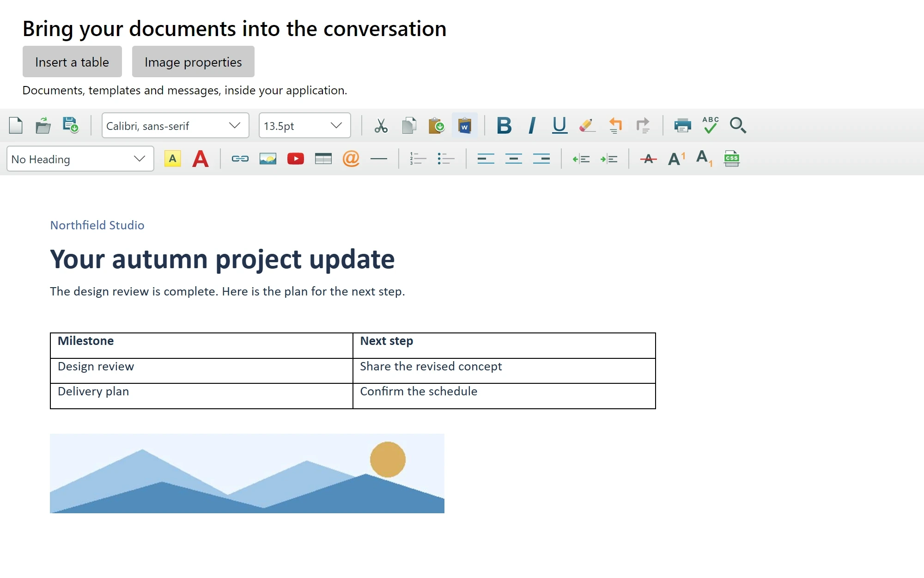The image size is (924, 578).
Task: Run the ABC spell check
Action: click(710, 125)
